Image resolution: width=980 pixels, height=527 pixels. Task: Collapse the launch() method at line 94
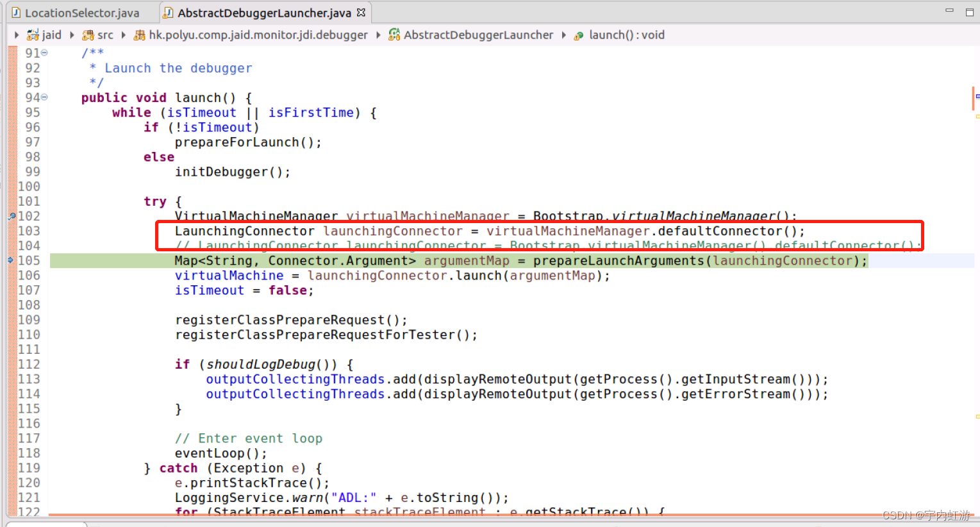click(44, 97)
